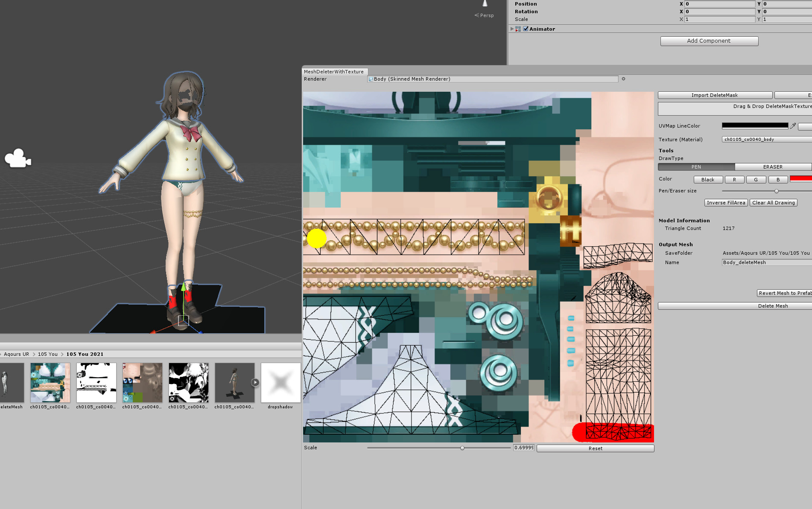Image resolution: width=812 pixels, height=509 pixels.
Task: Select the black-and-white hair mask texture asset
Action: (x=188, y=383)
